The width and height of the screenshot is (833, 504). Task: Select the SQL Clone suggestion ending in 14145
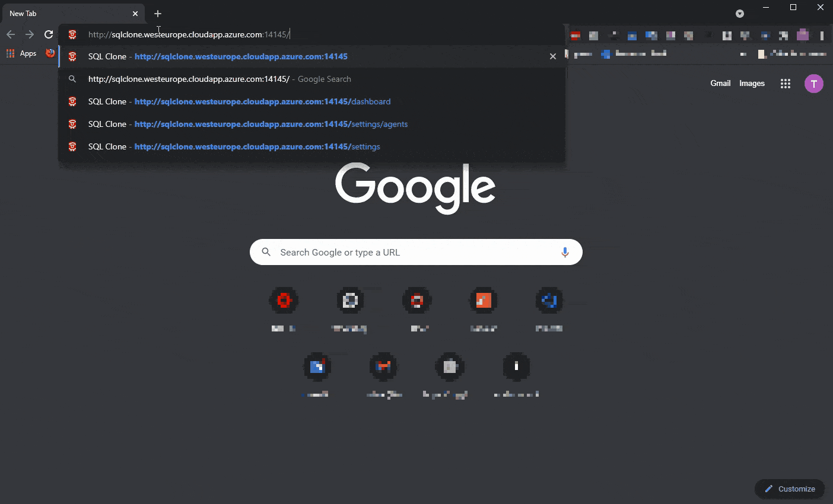311,56
